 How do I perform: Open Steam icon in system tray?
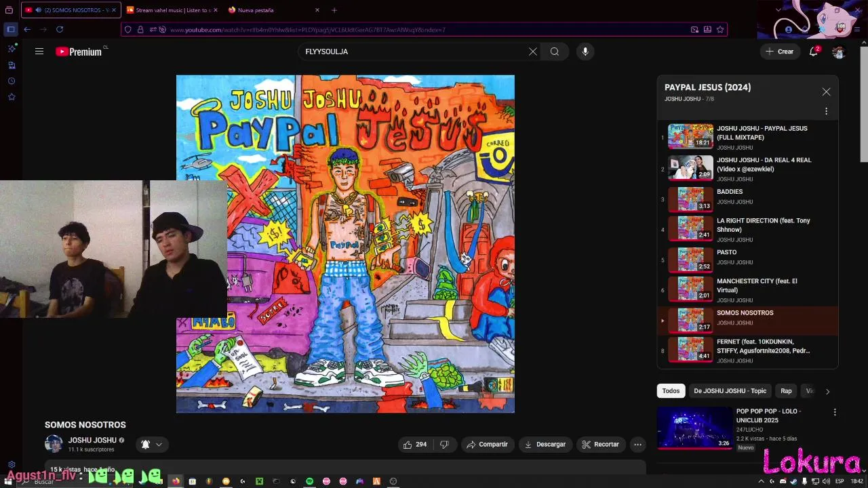click(x=793, y=481)
